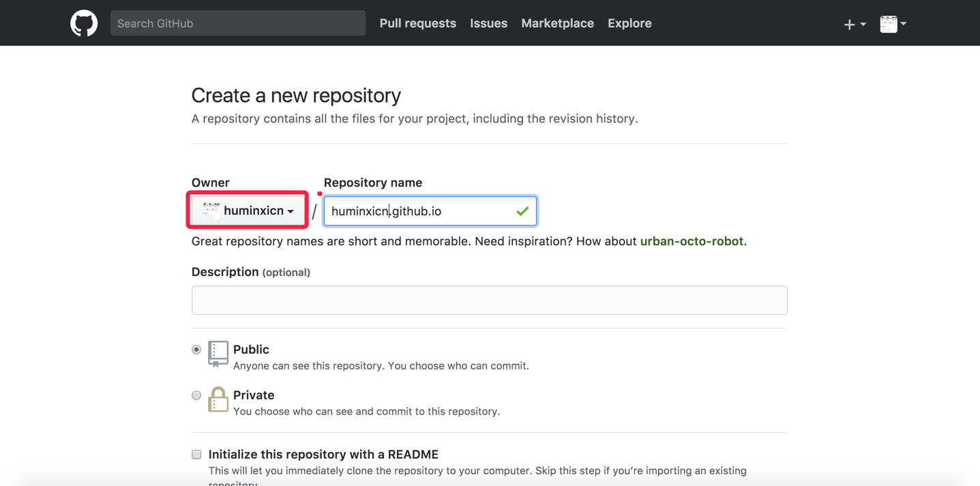Click the green checkmark in Repository name field

(x=522, y=211)
